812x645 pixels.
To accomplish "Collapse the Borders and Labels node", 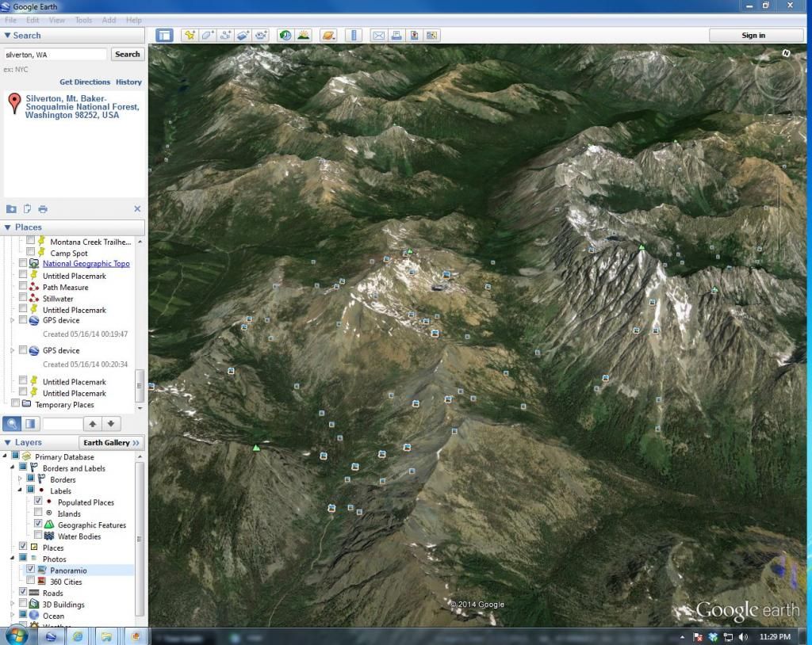I will pos(13,468).
